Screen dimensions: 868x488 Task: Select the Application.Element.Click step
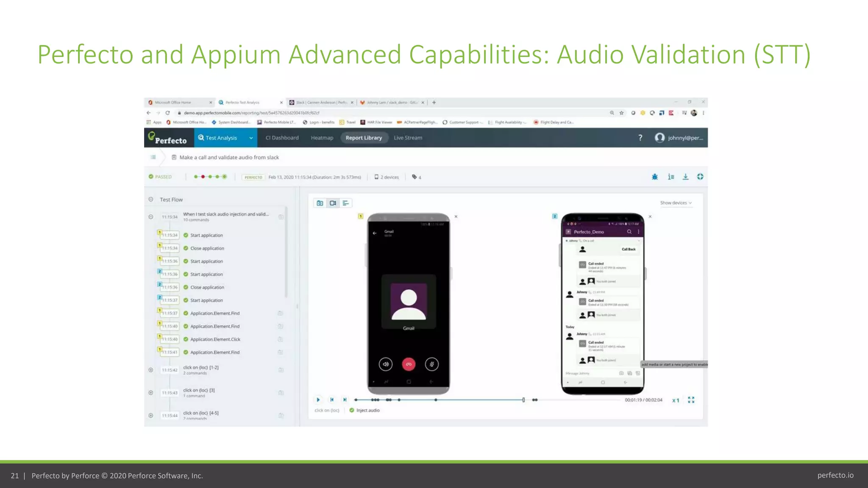215,339
